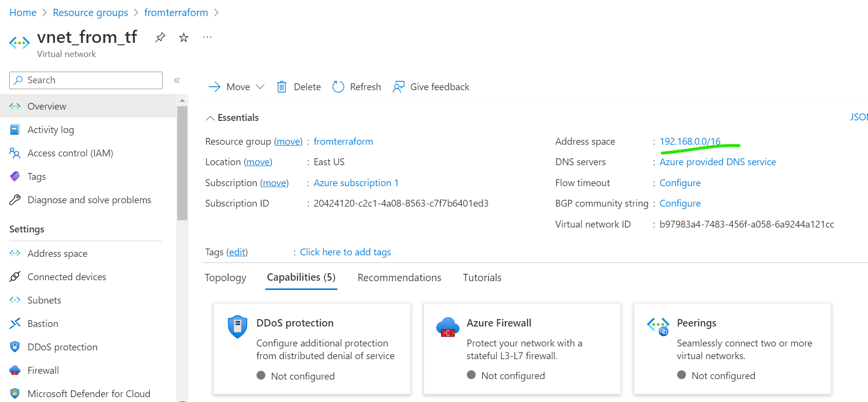This screenshot has height=402, width=868.
Task: Open the fromterraform resource group link
Action: click(343, 141)
